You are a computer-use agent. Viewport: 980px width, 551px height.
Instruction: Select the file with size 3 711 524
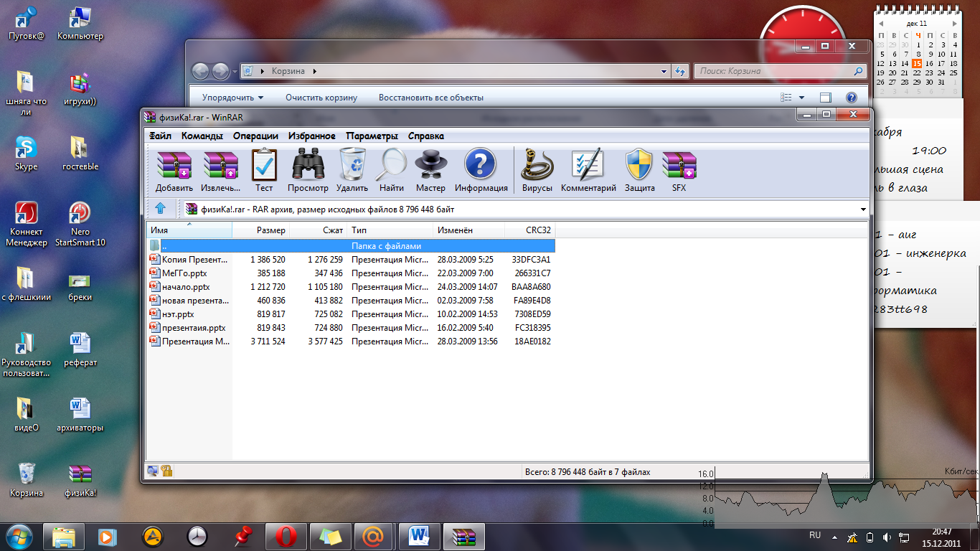[351, 342]
